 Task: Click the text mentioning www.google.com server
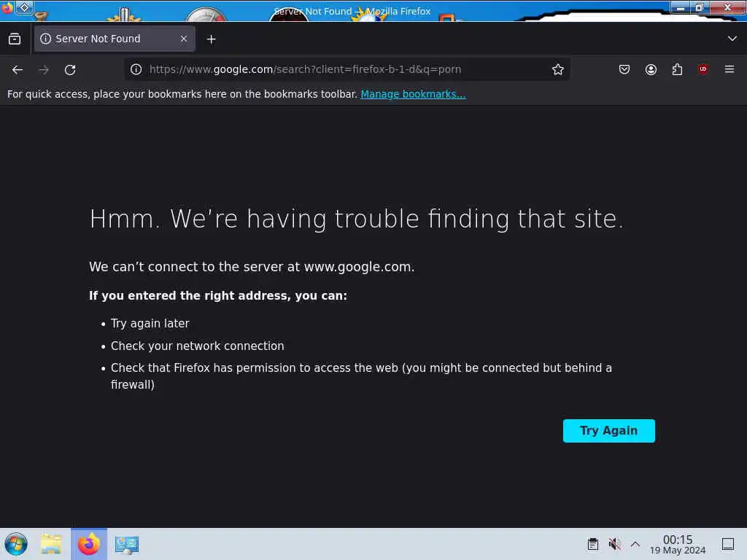[252, 267]
